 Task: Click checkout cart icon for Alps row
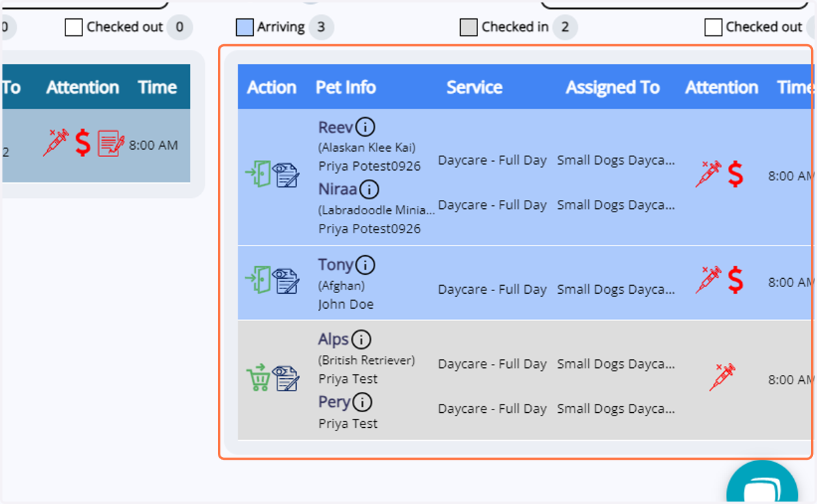pos(258,377)
